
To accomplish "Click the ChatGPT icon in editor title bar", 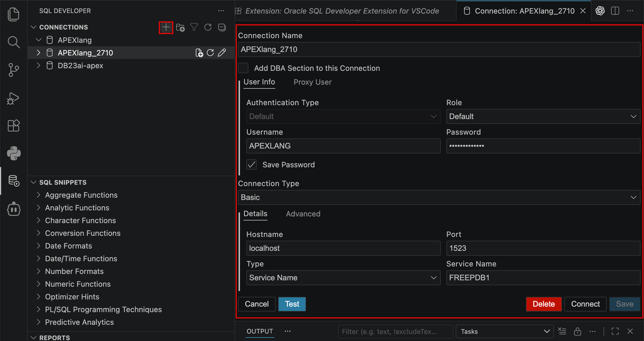I will click(x=600, y=11).
